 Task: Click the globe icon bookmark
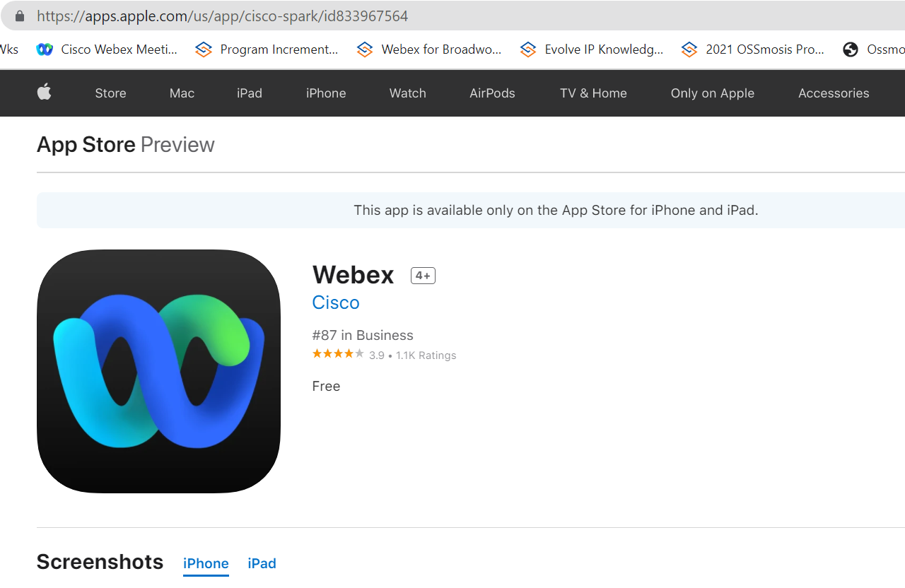pos(851,49)
